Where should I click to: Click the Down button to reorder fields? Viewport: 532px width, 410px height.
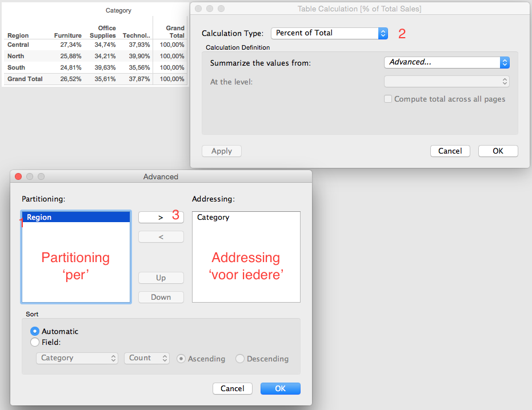161,297
